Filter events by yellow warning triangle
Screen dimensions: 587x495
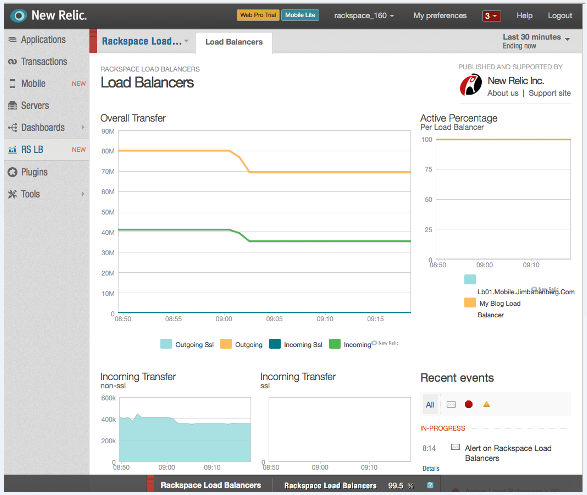tap(486, 404)
